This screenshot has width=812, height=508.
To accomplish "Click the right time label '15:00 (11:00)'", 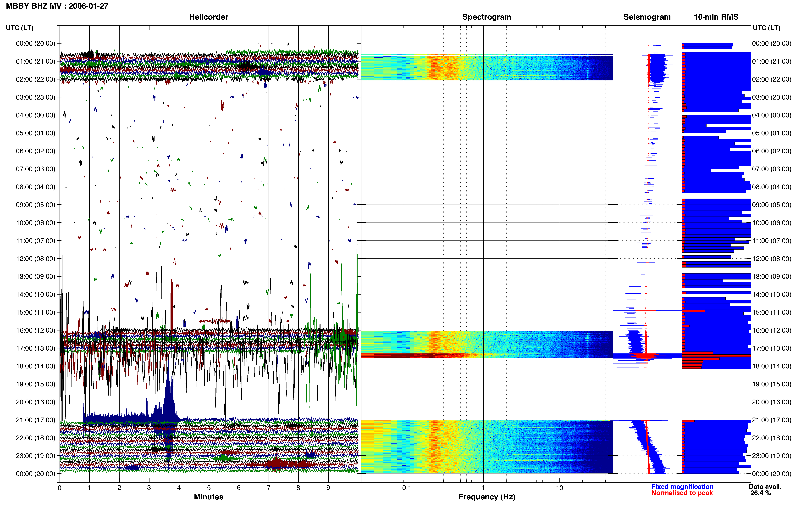I will [772, 313].
